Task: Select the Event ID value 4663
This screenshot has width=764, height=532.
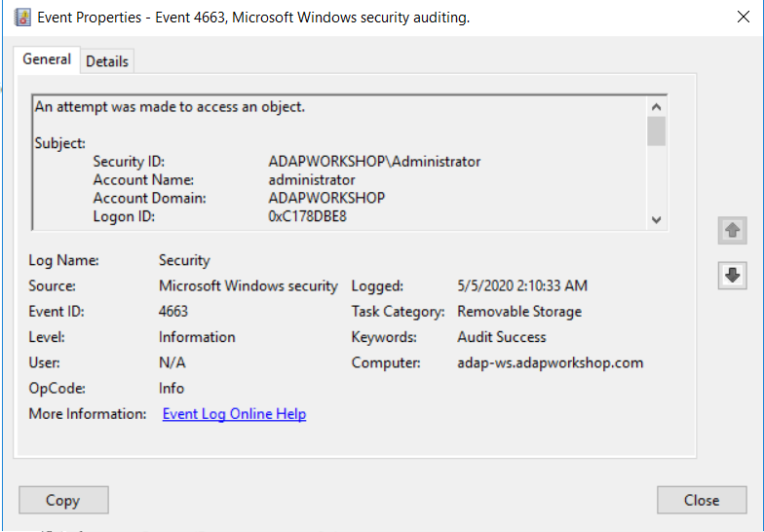Action: coord(173,312)
